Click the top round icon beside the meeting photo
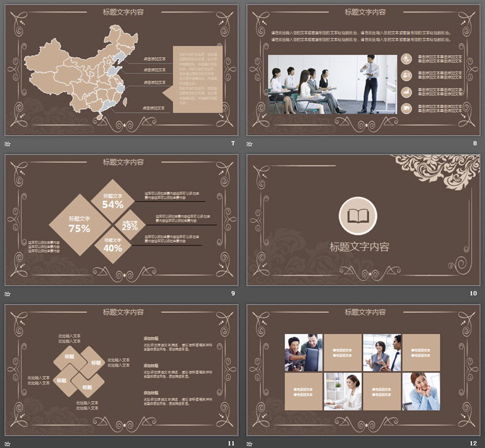Viewport: 485px width, 448px height. (x=406, y=58)
